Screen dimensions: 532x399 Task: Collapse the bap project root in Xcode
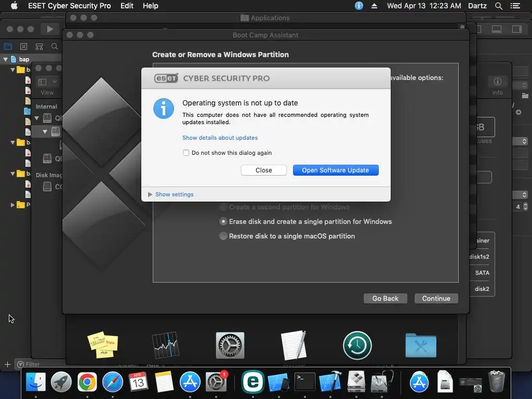(x=5, y=59)
